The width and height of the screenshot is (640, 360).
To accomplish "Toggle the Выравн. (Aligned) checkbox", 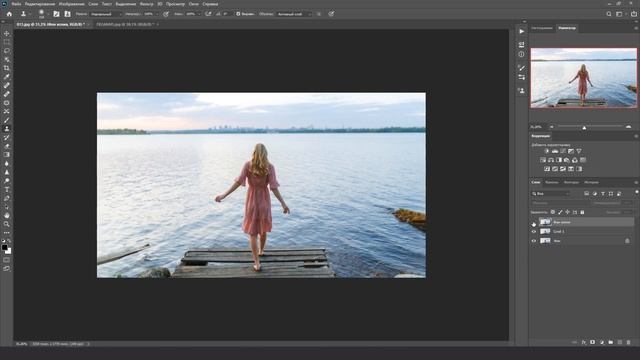I will tap(238, 14).
